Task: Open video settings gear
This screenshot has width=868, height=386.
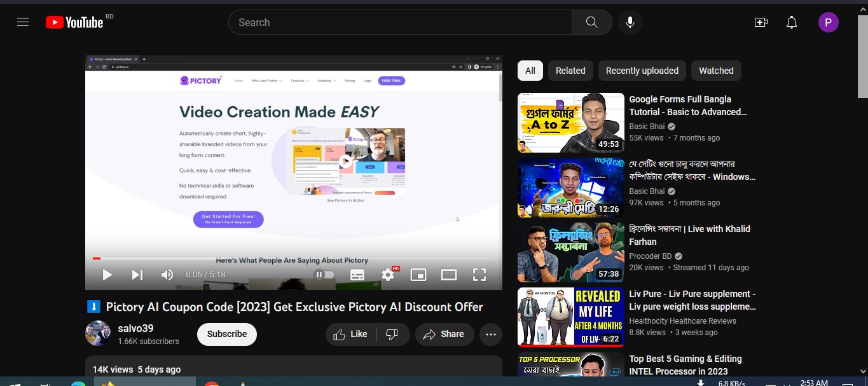Action: click(x=388, y=275)
